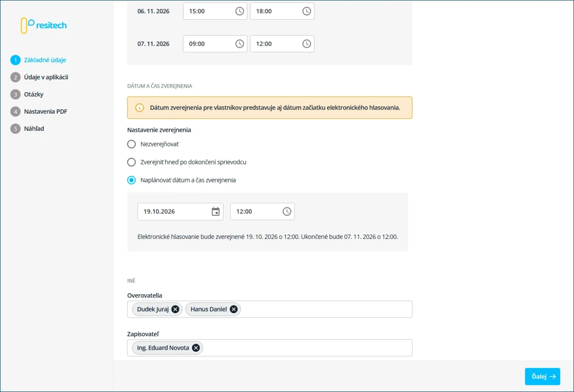Click step 5 circle icon in sidebar

tap(16, 129)
